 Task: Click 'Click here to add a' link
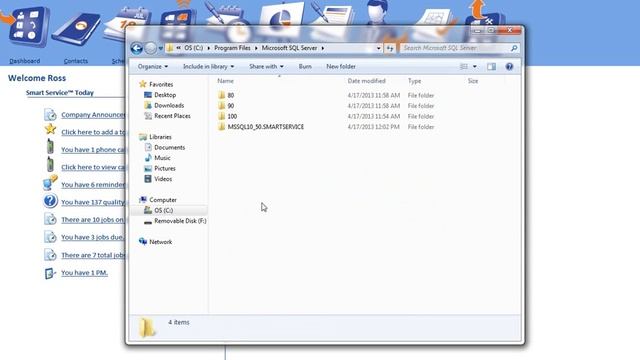(x=93, y=132)
